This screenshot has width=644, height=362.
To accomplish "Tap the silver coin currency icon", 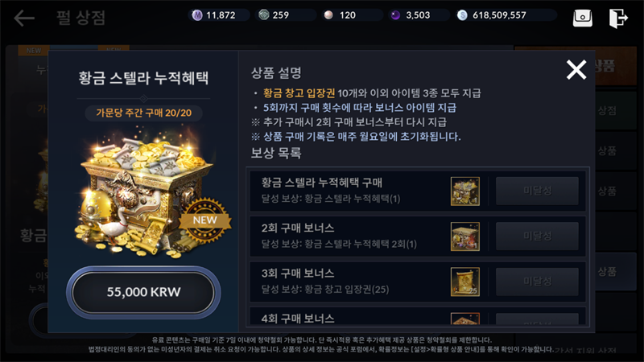I will point(462,15).
